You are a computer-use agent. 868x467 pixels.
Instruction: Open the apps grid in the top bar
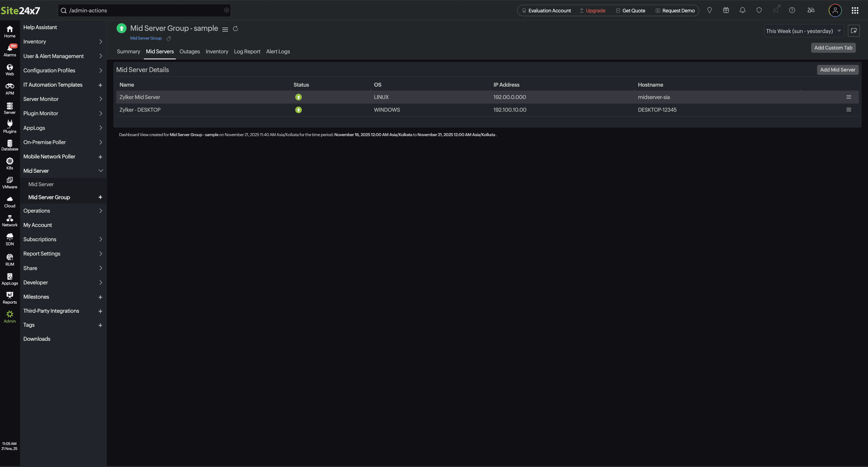pos(856,10)
